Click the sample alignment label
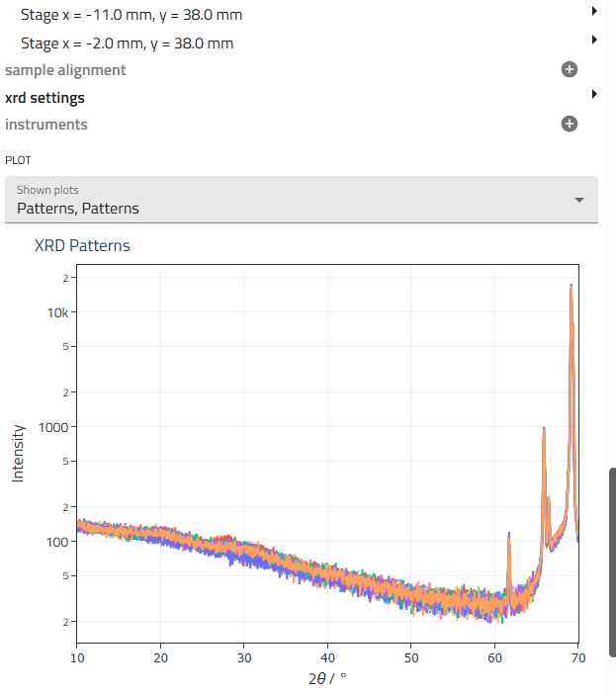616x693 pixels. tap(65, 70)
